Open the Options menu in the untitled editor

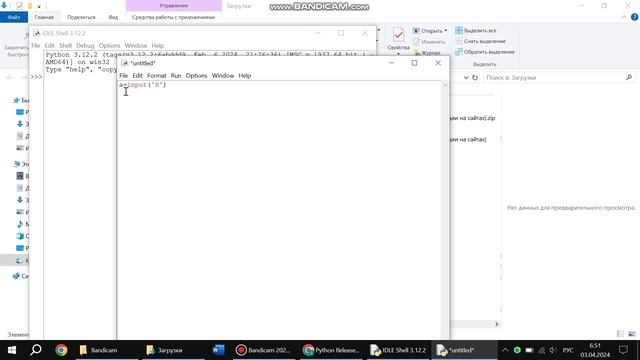click(x=196, y=76)
